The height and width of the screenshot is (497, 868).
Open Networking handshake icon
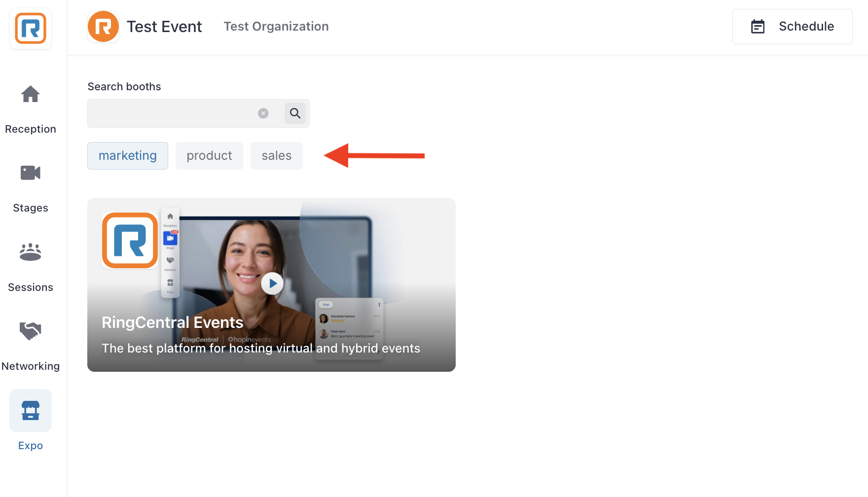31,331
